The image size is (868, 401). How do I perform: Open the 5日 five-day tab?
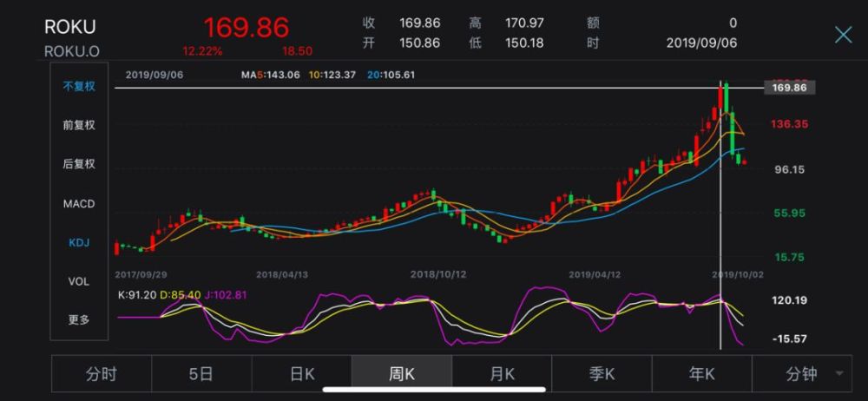(x=201, y=374)
